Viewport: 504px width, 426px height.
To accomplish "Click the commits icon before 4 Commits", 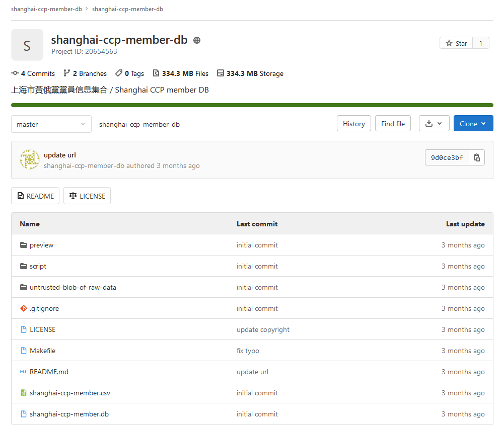I will click(x=15, y=73).
